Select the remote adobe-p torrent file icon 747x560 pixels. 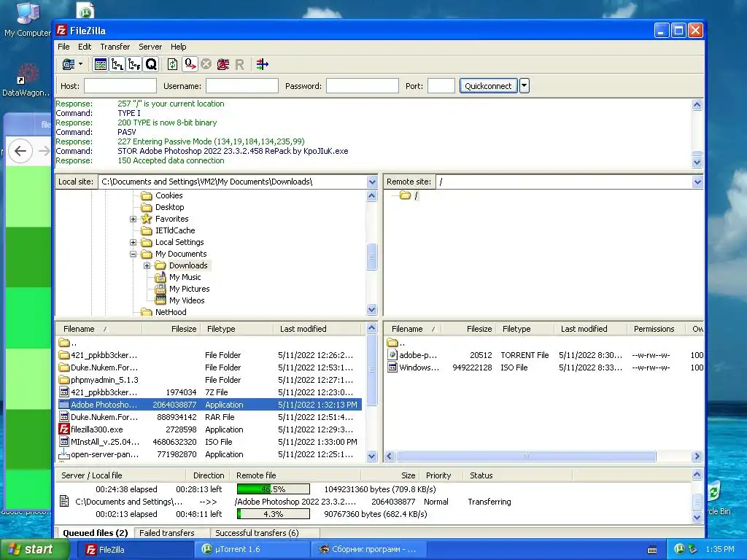coord(392,355)
